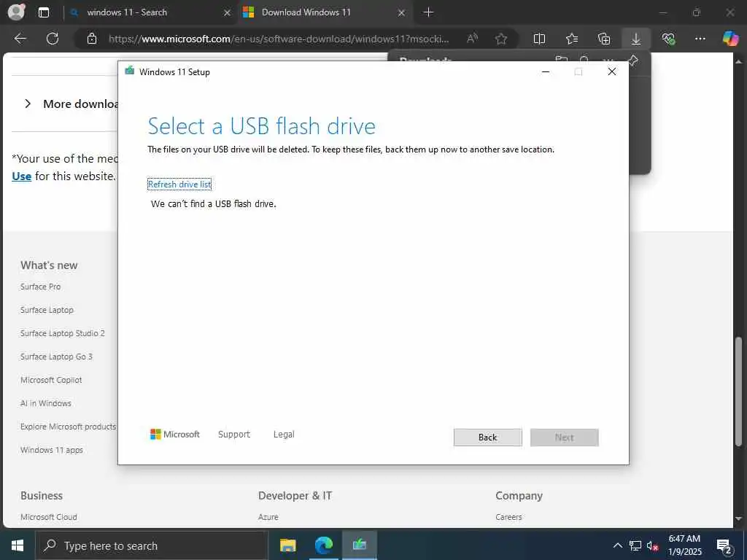Viewport: 747px width, 560px height.
Task: Open the Copilot sidebar icon
Action: pos(730,38)
